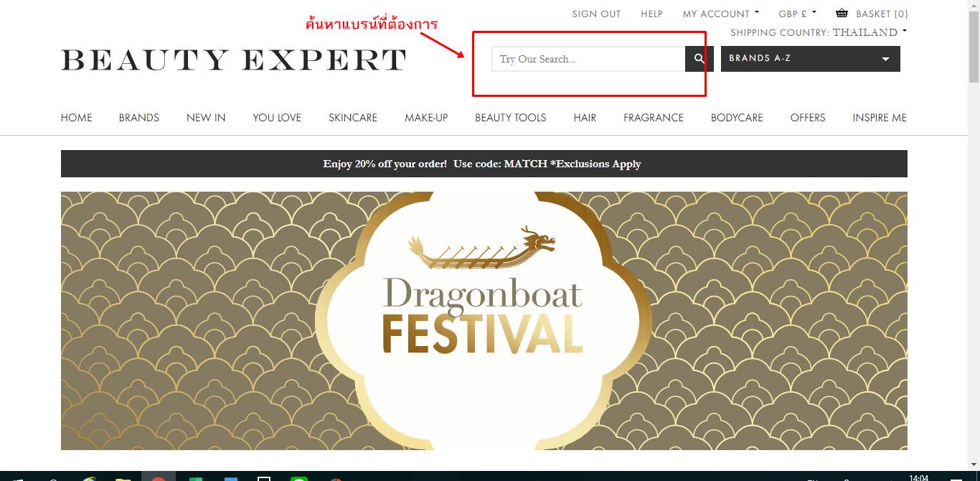
Task: Open the Offers menu
Action: (808, 118)
